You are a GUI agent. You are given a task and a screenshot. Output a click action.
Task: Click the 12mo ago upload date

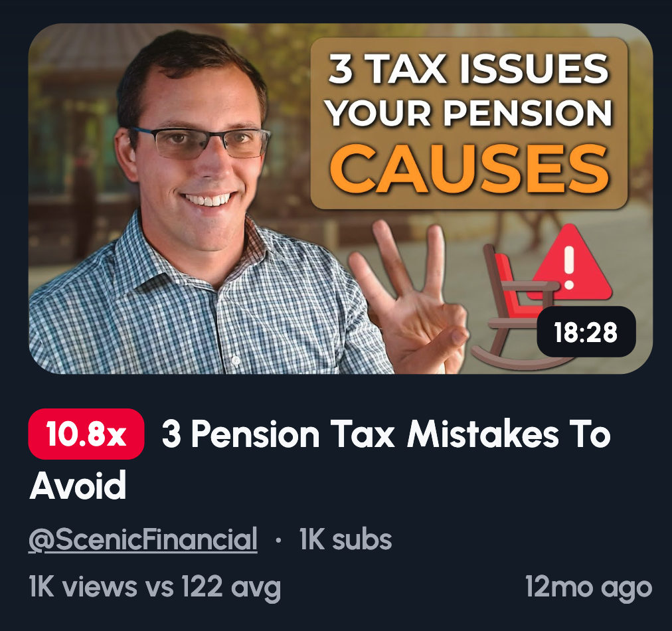(588, 587)
